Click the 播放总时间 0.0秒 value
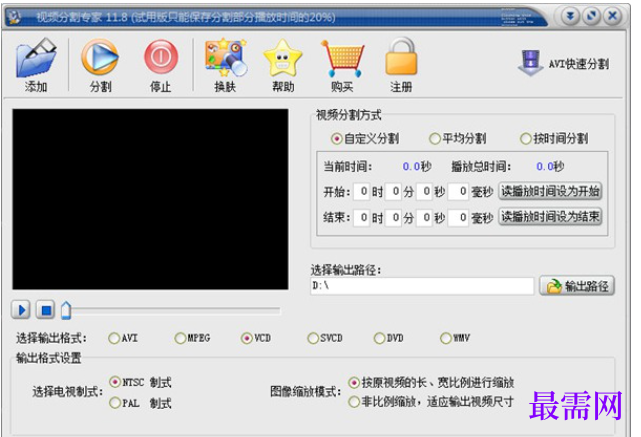Image resolution: width=641 pixels, height=437 pixels. 550,166
